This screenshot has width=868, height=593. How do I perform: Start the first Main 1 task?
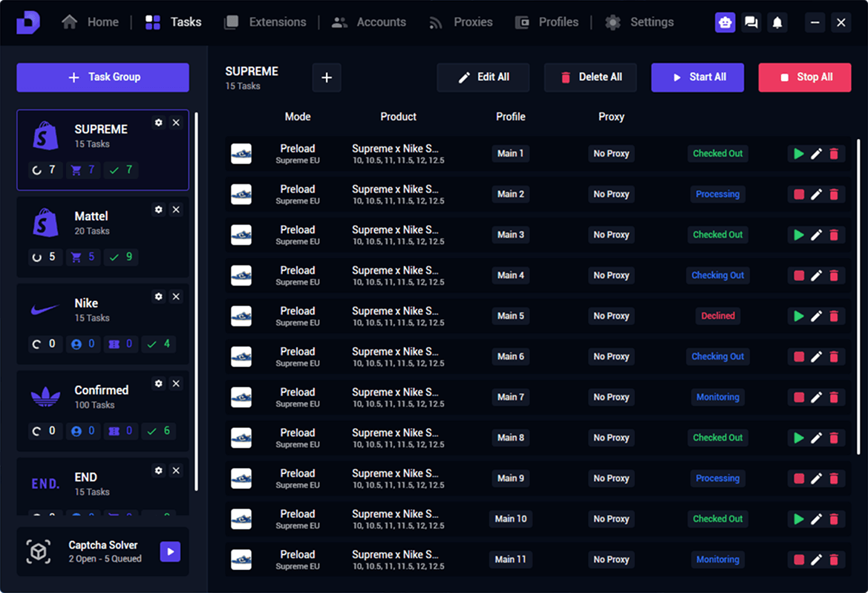click(x=798, y=153)
